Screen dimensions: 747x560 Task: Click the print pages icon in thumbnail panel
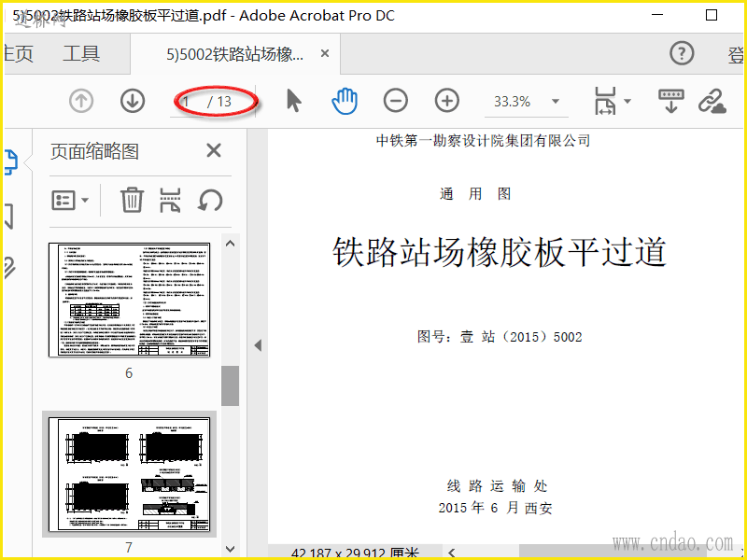170,200
